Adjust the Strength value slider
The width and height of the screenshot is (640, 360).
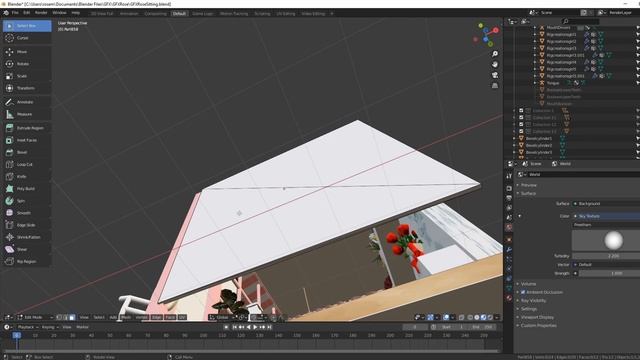coord(609,273)
